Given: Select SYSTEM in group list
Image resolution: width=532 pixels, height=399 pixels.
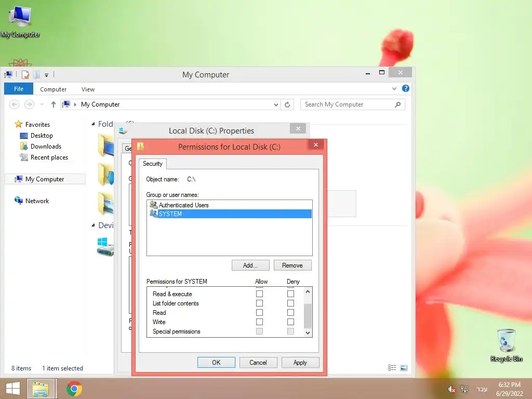Looking at the screenshot, I should (x=230, y=214).
